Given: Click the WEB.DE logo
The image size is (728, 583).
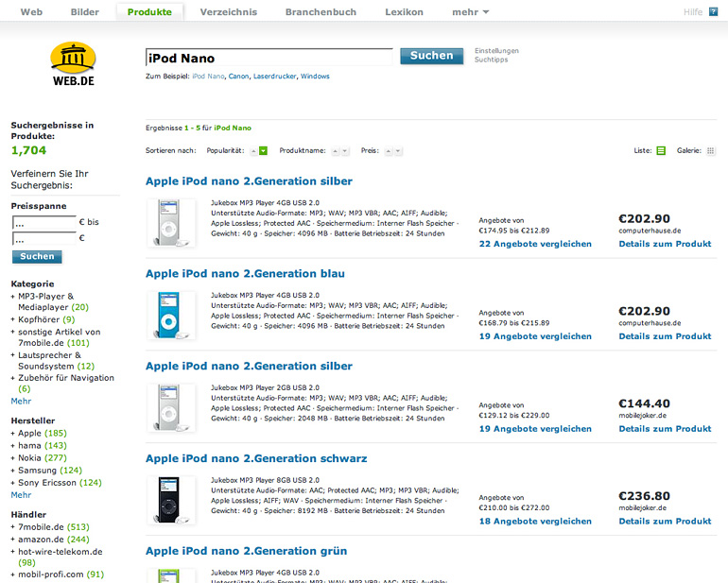Looking at the screenshot, I should click(x=73, y=64).
